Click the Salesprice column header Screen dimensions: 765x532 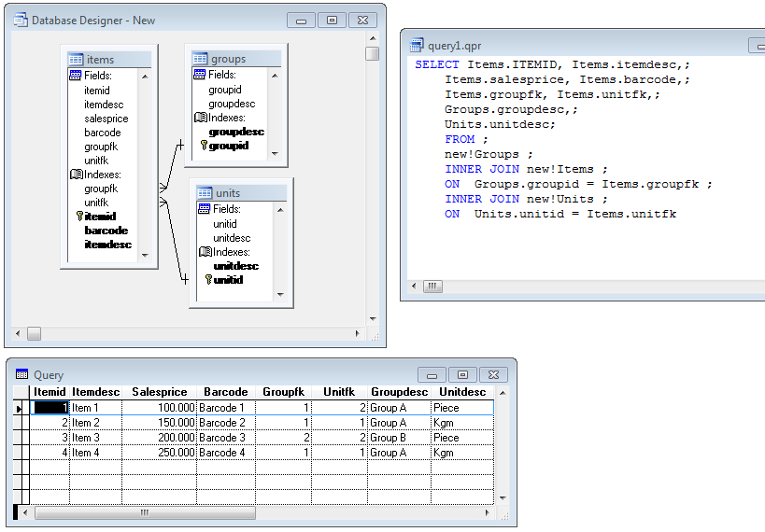(159, 392)
